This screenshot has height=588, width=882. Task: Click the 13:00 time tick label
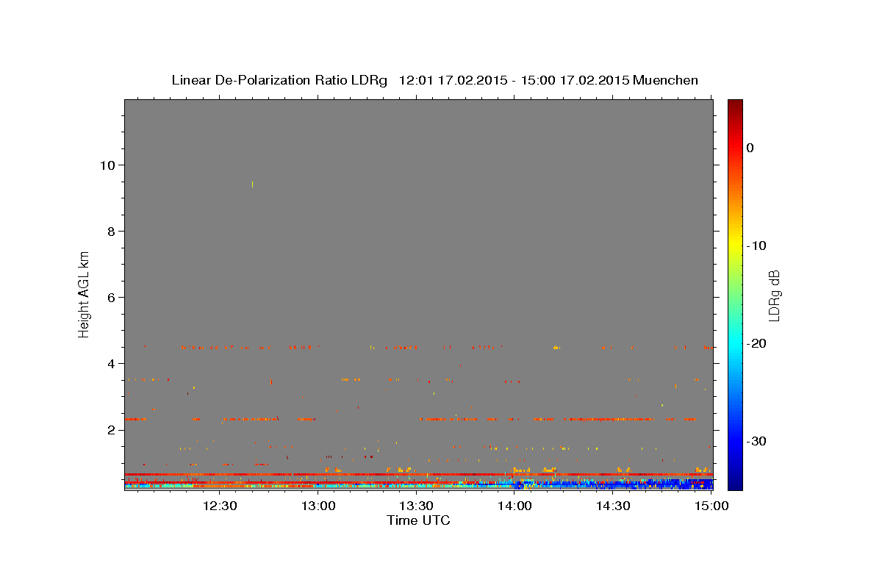[x=318, y=506]
